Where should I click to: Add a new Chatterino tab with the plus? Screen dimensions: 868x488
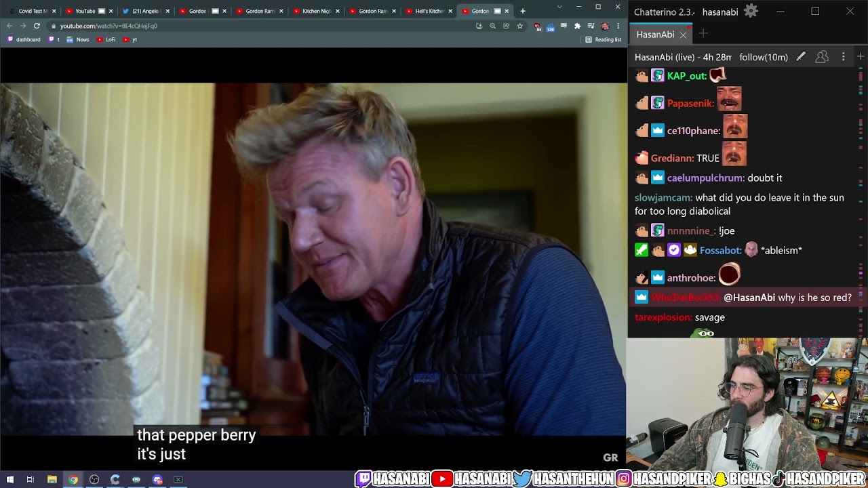[x=703, y=34]
